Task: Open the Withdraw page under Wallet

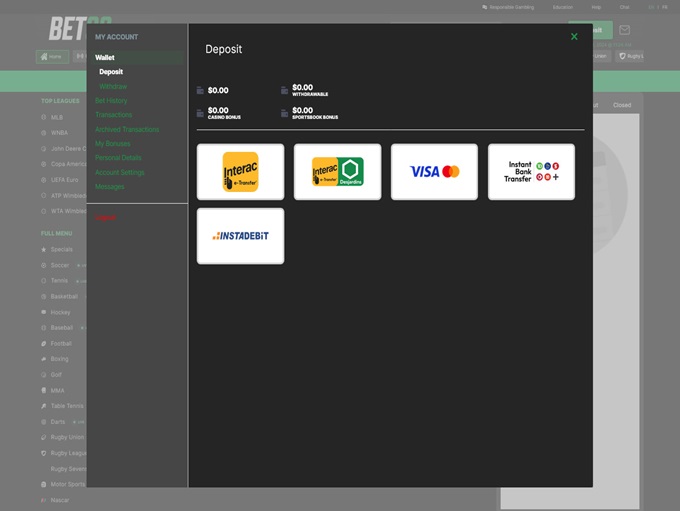Action: point(113,86)
